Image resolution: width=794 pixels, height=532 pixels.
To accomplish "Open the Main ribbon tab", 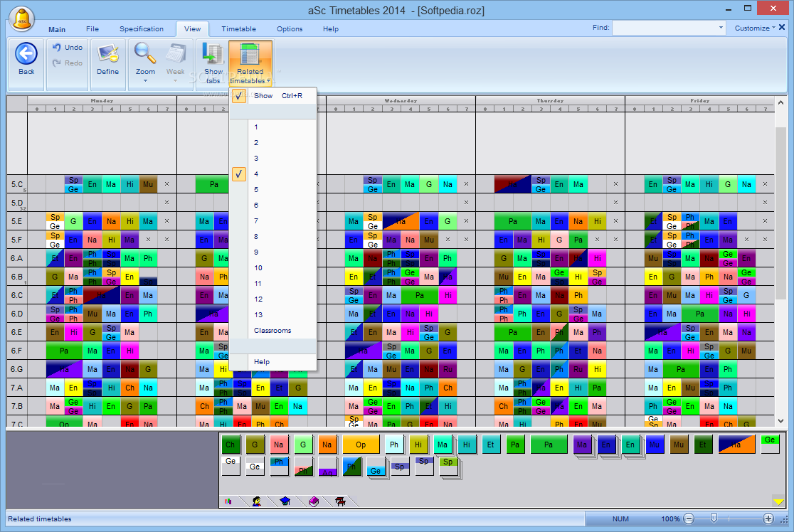I will click(57, 29).
